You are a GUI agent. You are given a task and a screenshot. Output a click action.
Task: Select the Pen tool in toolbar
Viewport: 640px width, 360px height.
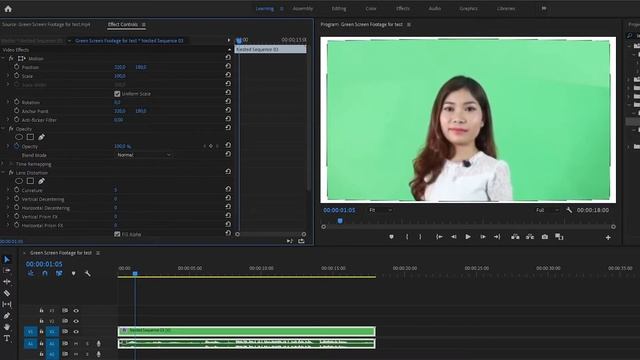[x=7, y=316]
